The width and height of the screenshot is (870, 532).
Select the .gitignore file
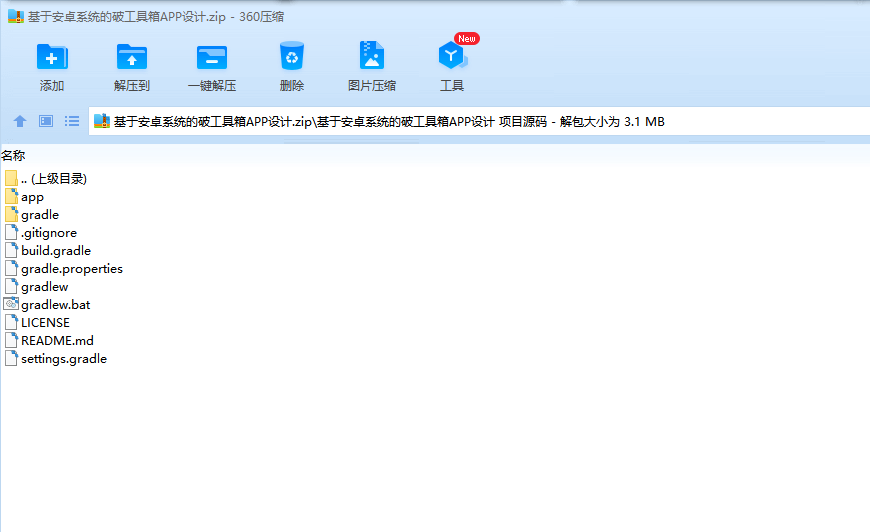pos(41,232)
